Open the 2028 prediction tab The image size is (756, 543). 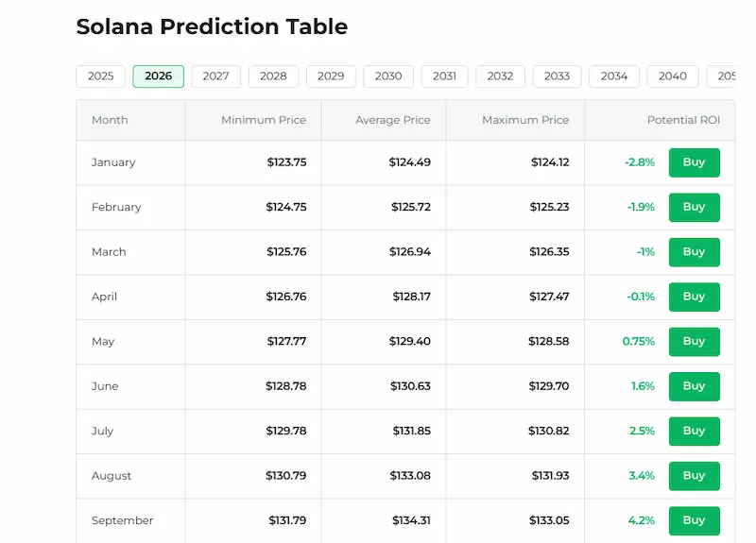(x=273, y=76)
